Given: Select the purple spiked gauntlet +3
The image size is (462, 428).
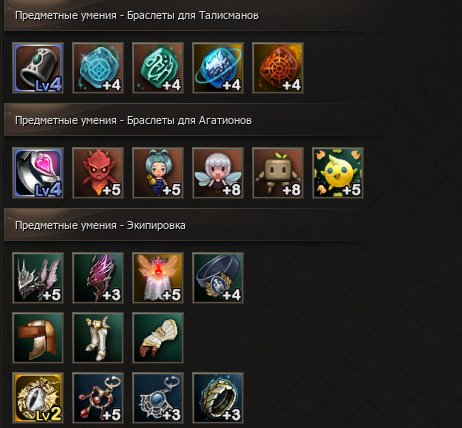Looking at the screenshot, I should pos(98,278).
